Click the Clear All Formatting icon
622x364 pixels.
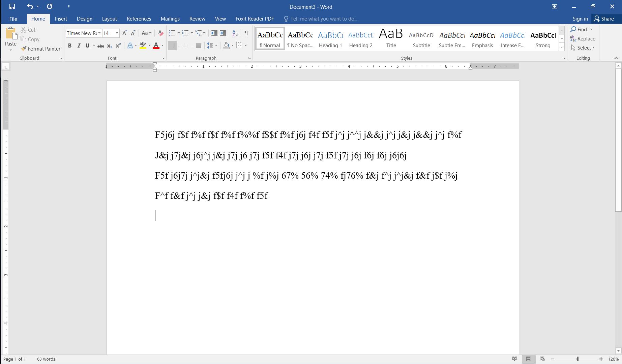(161, 33)
